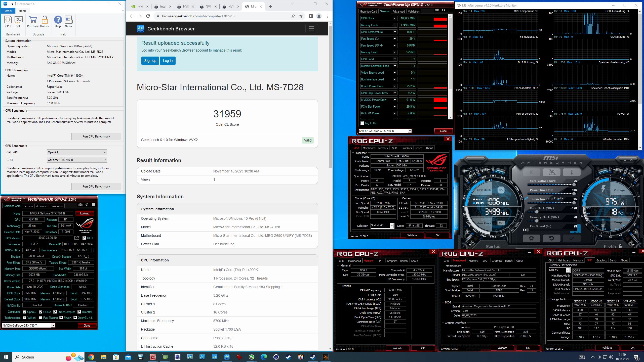
Task: Open the hamburger menu in GPU-Z Graphics Card window
Action: coord(93,205)
